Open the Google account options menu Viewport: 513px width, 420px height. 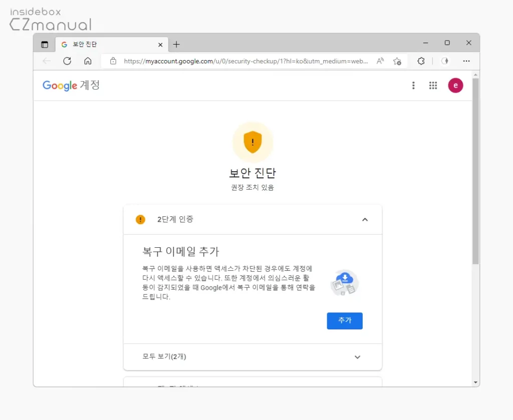pyautogui.click(x=413, y=86)
